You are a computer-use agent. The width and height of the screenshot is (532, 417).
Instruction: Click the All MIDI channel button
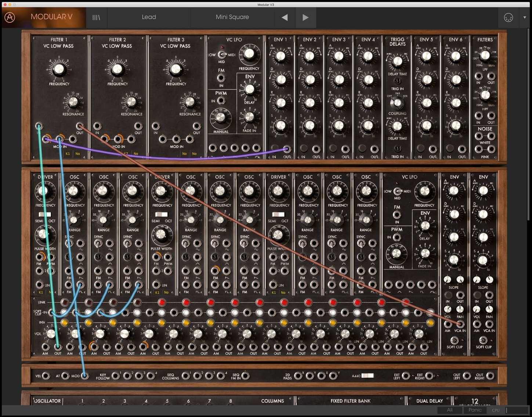tap(450, 410)
